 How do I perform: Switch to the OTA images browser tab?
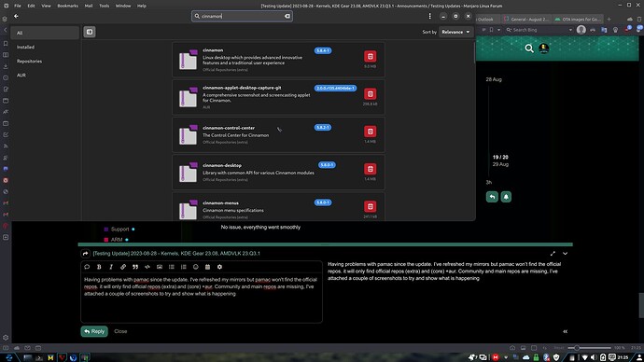578,20
